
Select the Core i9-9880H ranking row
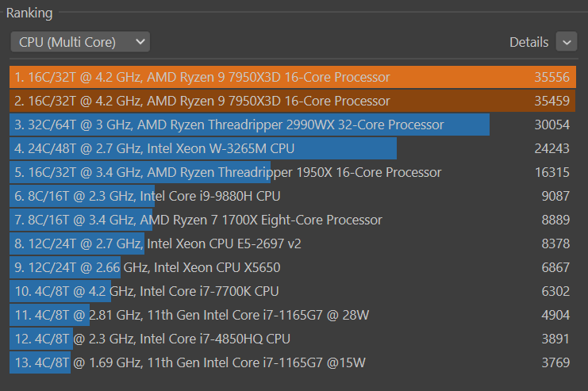coord(148,196)
